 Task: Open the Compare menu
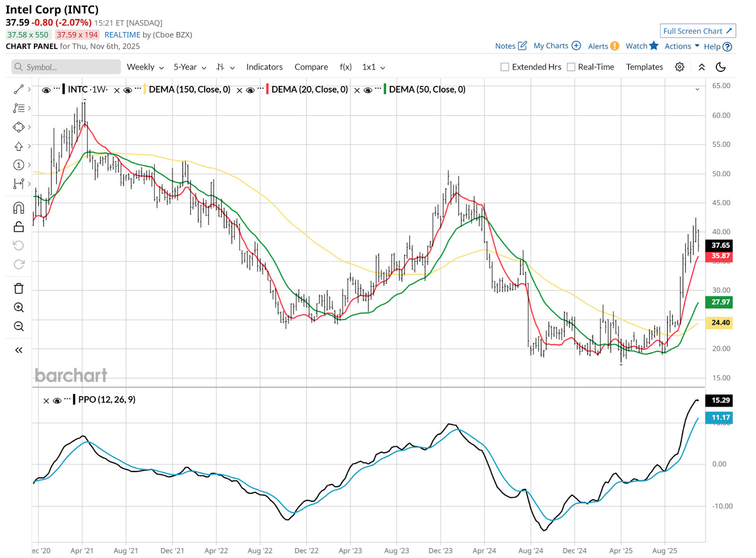pos(311,67)
